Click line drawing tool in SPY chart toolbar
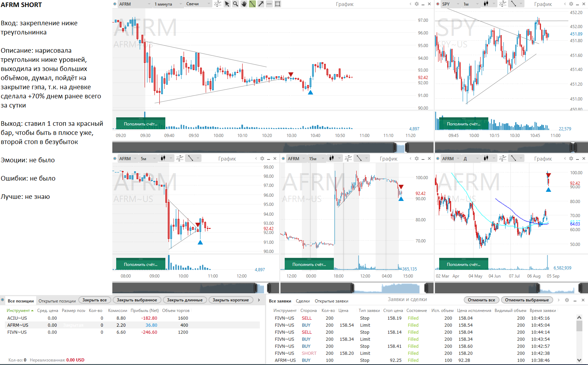The height and width of the screenshot is (365, 588). point(514,4)
